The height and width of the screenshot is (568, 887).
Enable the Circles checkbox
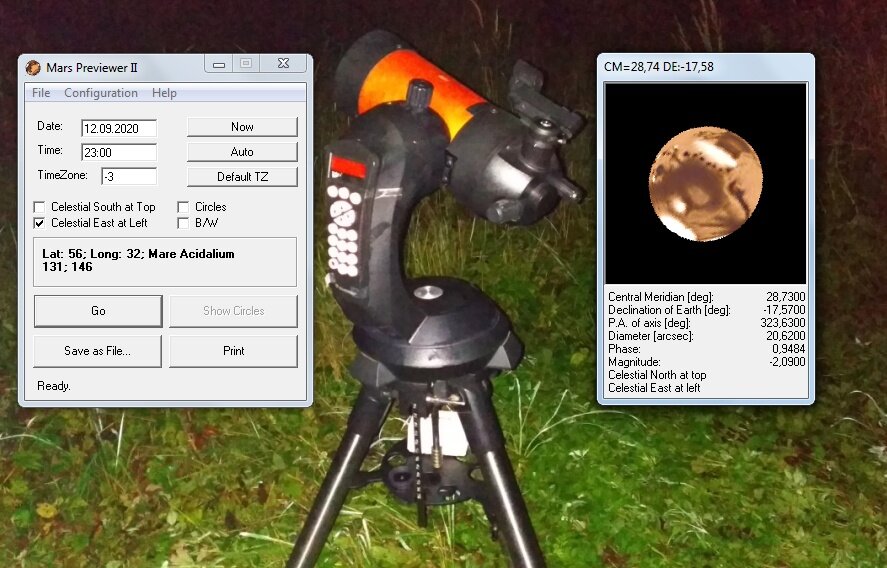click(183, 207)
